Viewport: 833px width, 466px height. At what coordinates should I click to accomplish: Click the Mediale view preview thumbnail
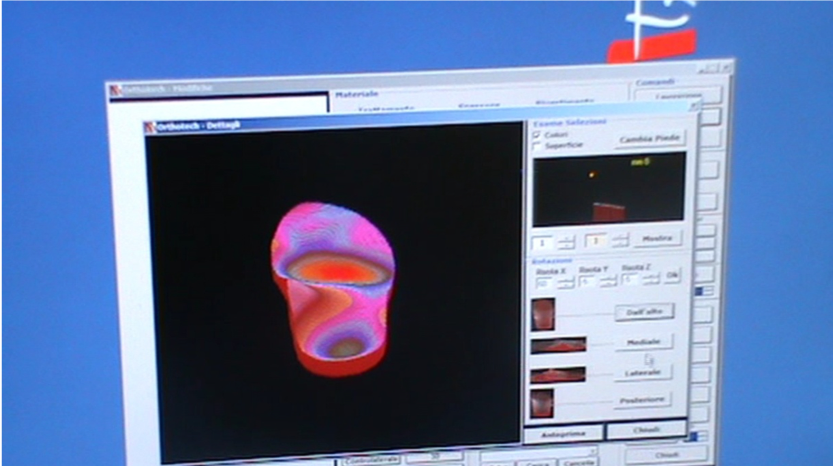coord(558,344)
